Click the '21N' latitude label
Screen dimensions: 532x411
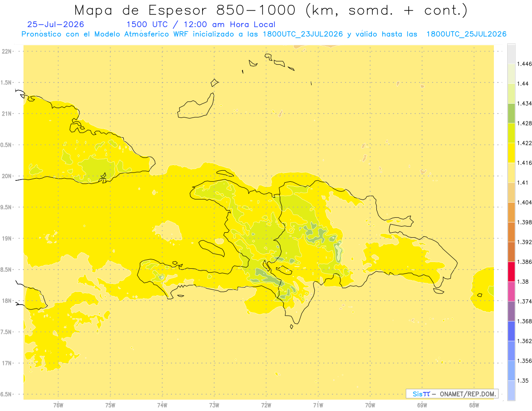7,114
